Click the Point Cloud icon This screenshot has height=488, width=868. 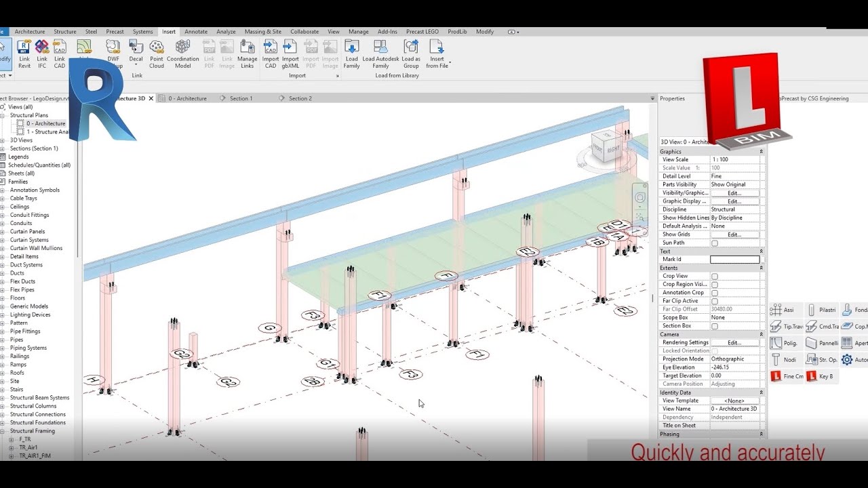(x=157, y=54)
